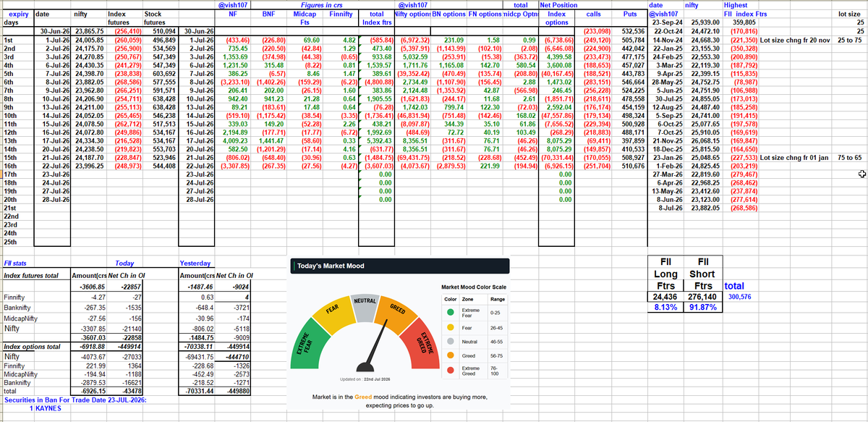Viewport: 868px width, 422px height.
Task: Click the 'Index futures total' row label
Action: [x=31, y=276]
